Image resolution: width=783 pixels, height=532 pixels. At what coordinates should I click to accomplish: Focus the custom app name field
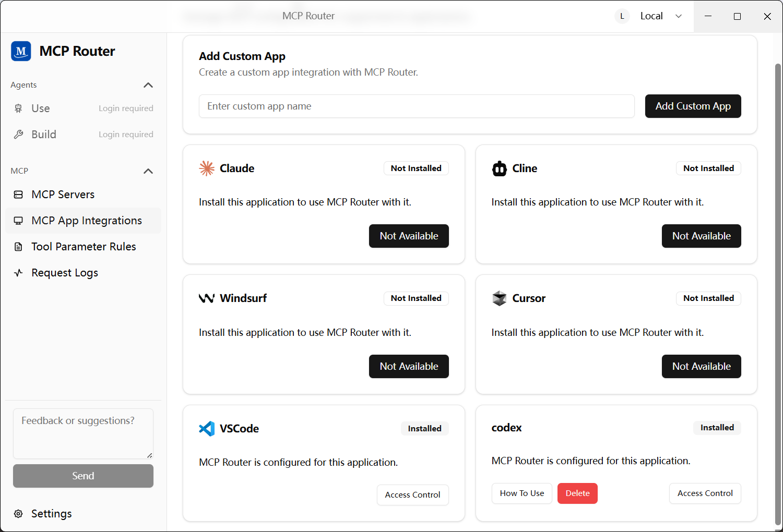tap(417, 106)
